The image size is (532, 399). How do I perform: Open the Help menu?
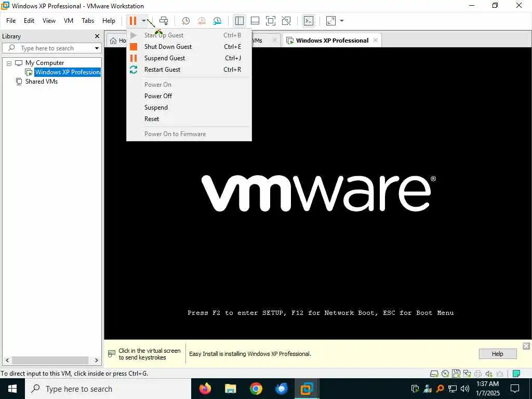coord(109,21)
